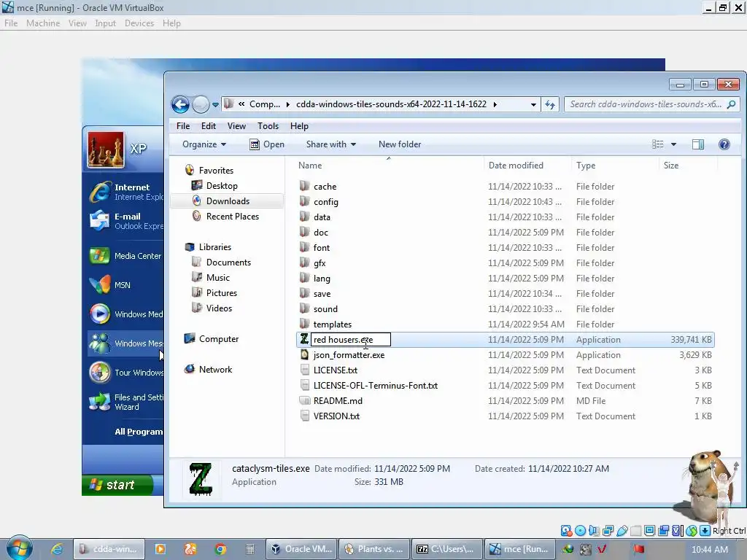Viewport: 747px width, 560px height.
Task: Open VirtualBox Machine menu
Action: tap(43, 23)
